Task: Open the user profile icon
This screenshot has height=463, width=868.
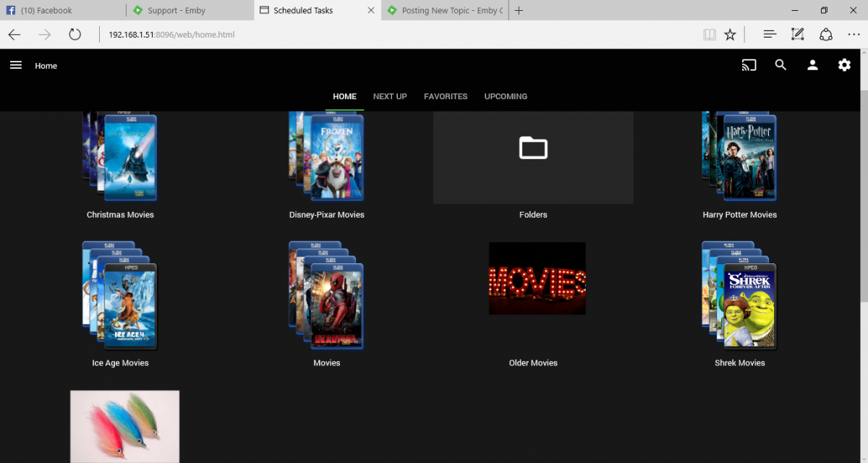Action: coord(812,65)
